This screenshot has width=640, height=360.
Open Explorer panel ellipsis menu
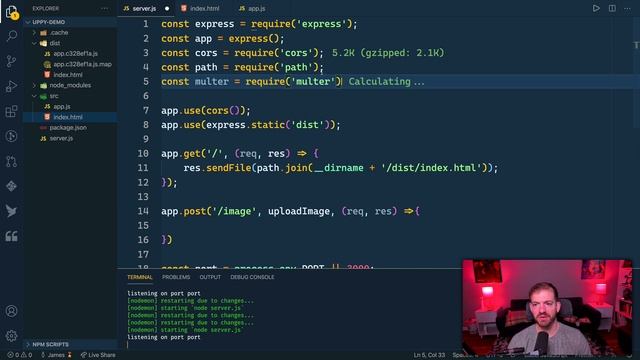tap(104, 8)
